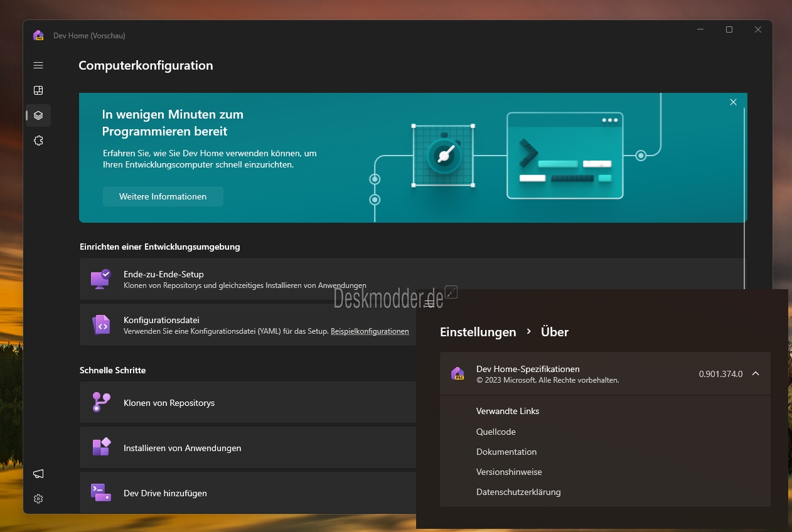Click the Schnelle Schritte heading
Screen dimensions: 792x532
[x=113, y=370]
